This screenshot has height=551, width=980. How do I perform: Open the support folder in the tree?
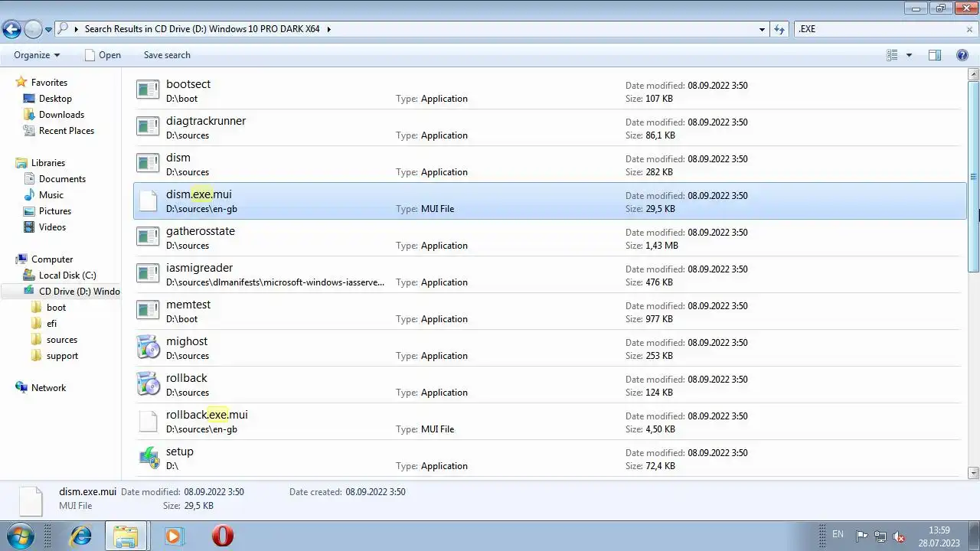(x=62, y=356)
